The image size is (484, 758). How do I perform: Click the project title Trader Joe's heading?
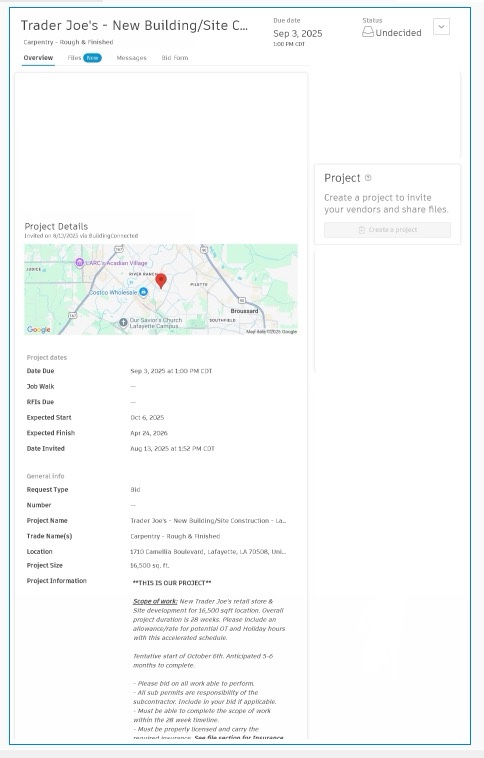[134, 25]
